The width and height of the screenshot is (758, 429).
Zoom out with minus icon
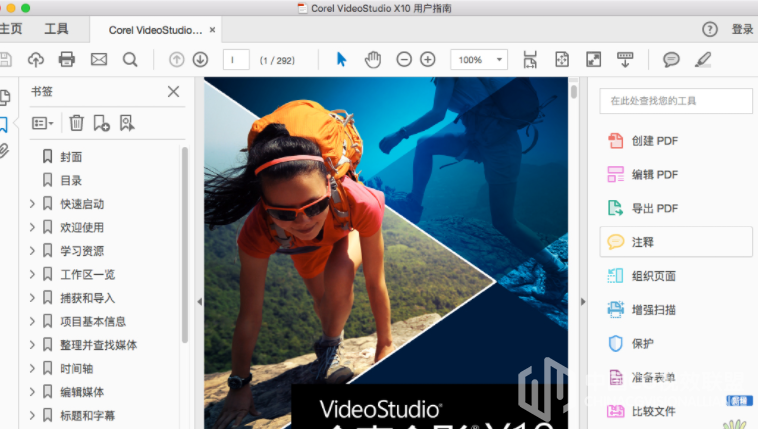click(404, 59)
